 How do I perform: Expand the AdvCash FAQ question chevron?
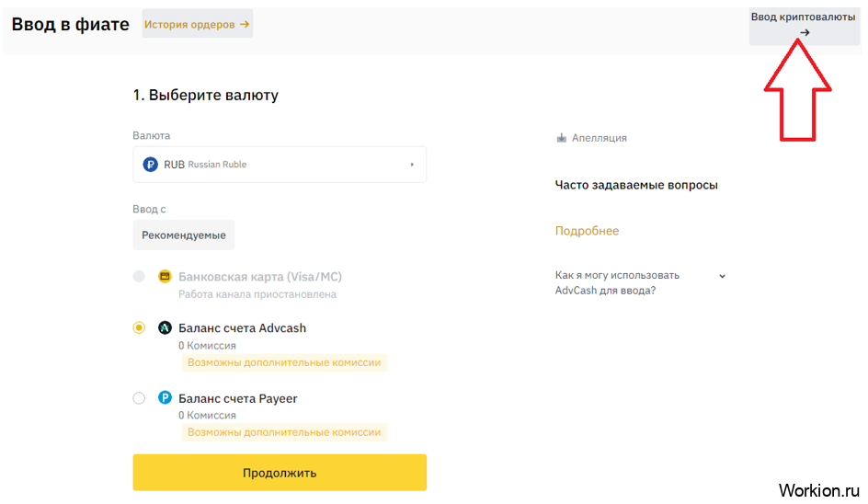(722, 276)
